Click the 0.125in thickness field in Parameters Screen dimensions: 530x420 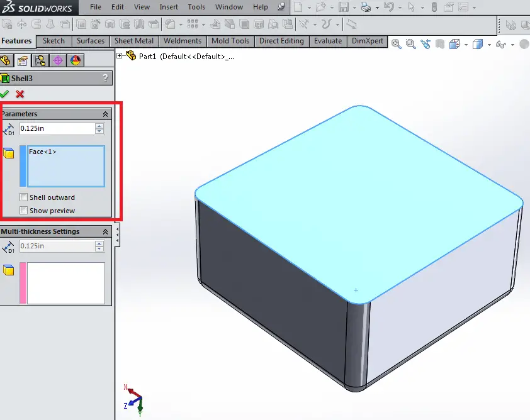57,129
